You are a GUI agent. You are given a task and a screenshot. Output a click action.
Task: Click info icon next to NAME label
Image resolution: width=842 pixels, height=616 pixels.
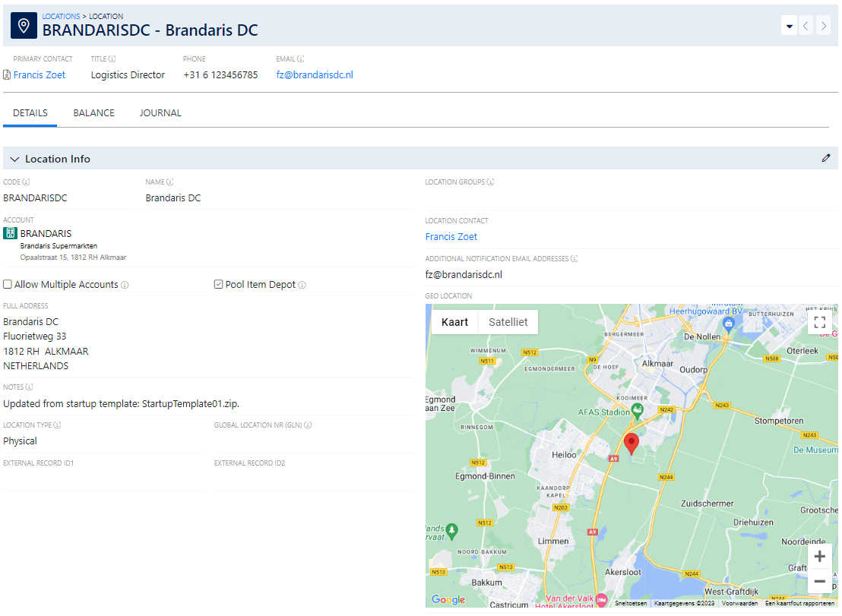(x=169, y=182)
